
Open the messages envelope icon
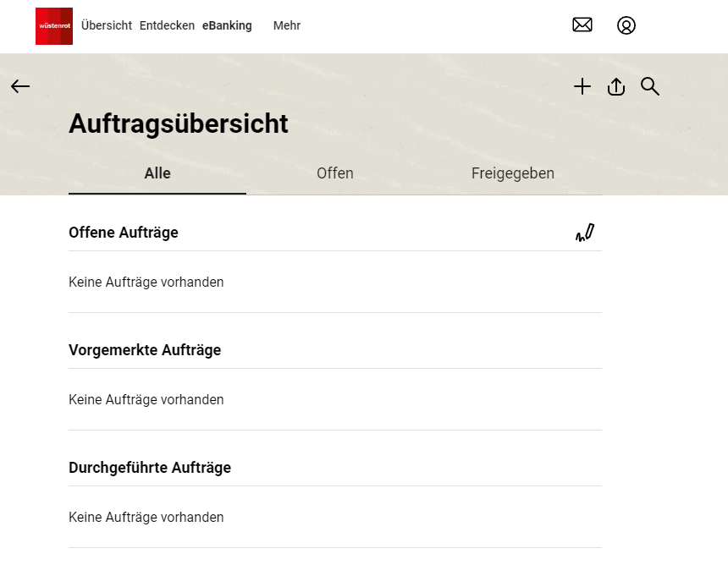click(582, 25)
